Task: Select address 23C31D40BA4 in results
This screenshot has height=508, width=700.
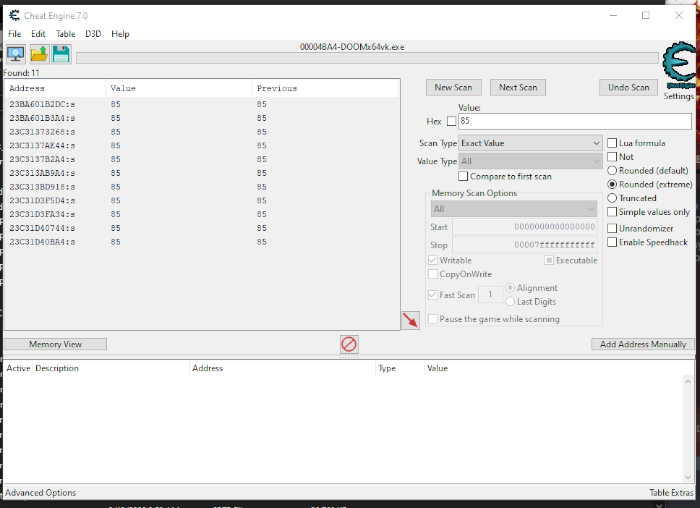Action: pos(202,242)
